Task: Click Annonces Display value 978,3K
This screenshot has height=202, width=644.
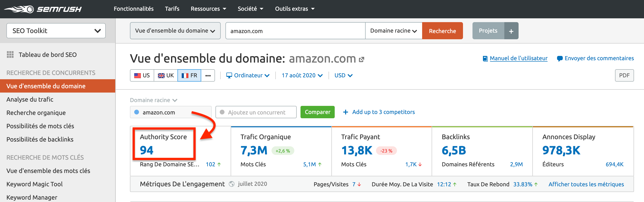Action: point(561,150)
